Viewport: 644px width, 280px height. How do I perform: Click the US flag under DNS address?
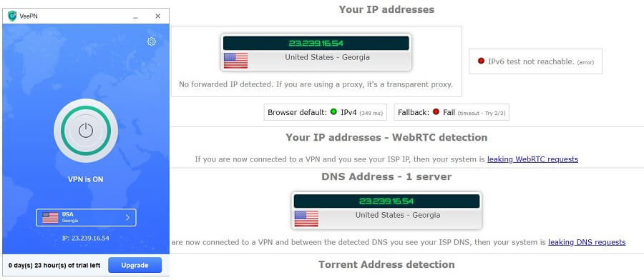point(306,219)
